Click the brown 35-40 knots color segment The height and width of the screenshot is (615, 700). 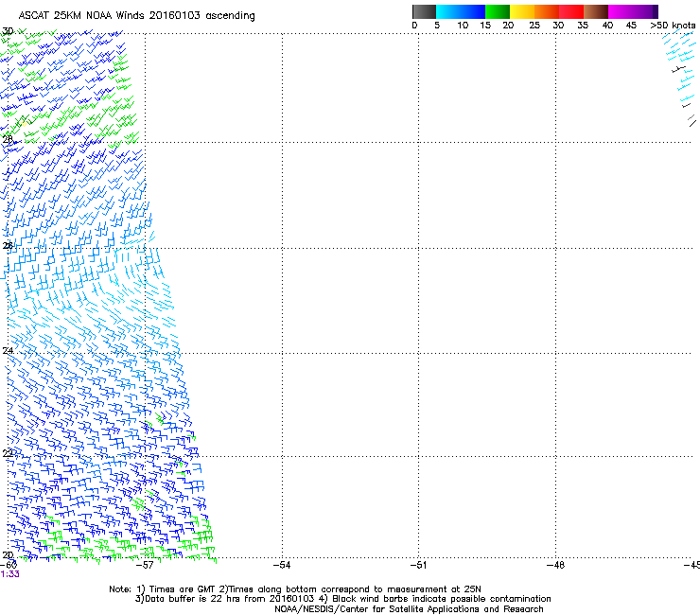tap(596, 11)
